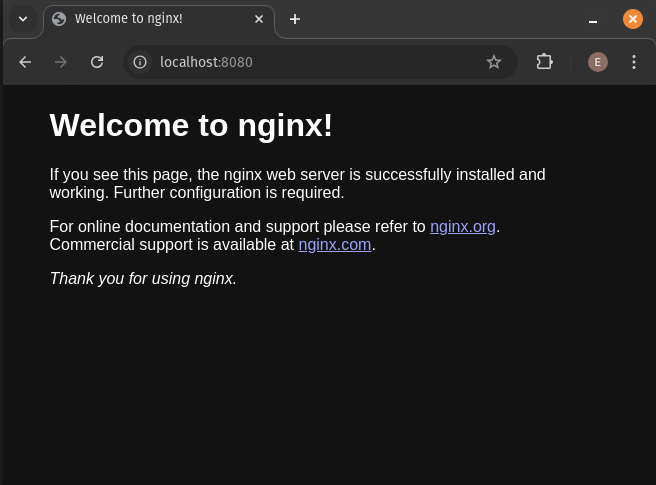View site information icon in address bar
Screen dimensions: 656x485
click(x=140, y=62)
